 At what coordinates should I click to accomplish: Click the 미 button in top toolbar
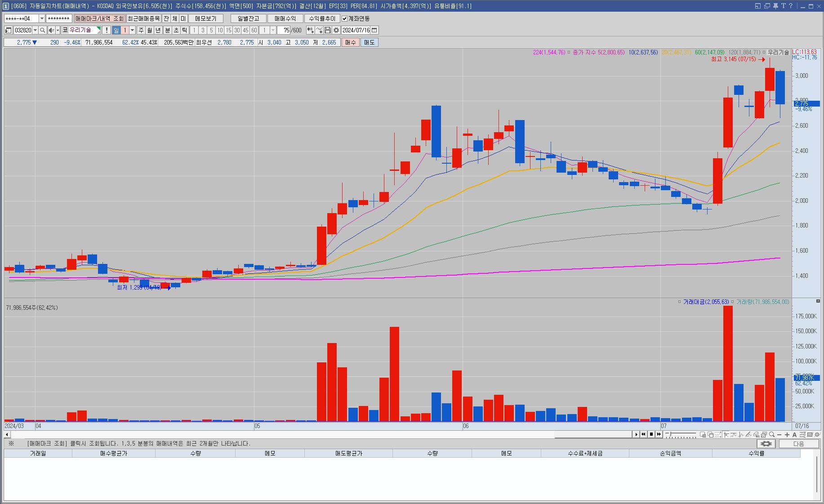(183, 18)
